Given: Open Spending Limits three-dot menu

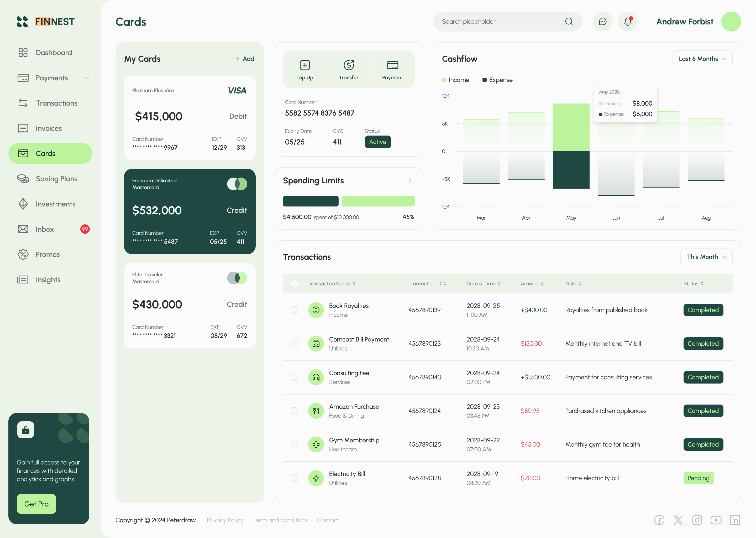Looking at the screenshot, I should click(410, 180).
